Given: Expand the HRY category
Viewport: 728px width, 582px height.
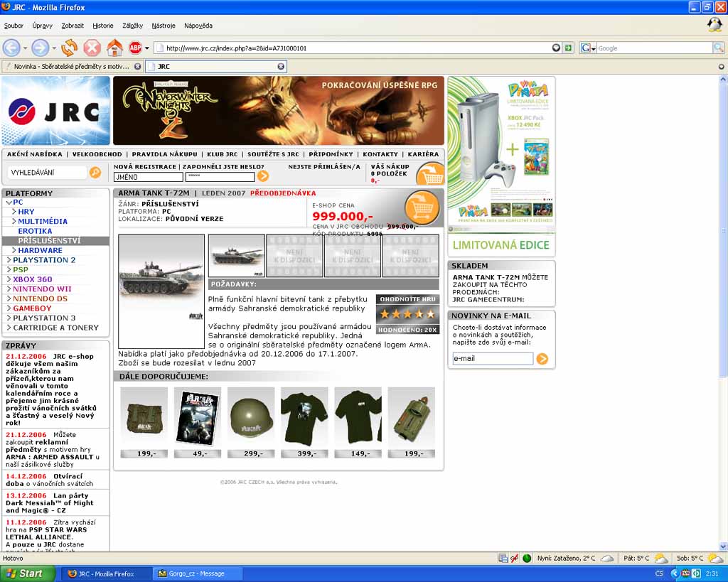Looking at the screenshot, I should tap(14, 212).
